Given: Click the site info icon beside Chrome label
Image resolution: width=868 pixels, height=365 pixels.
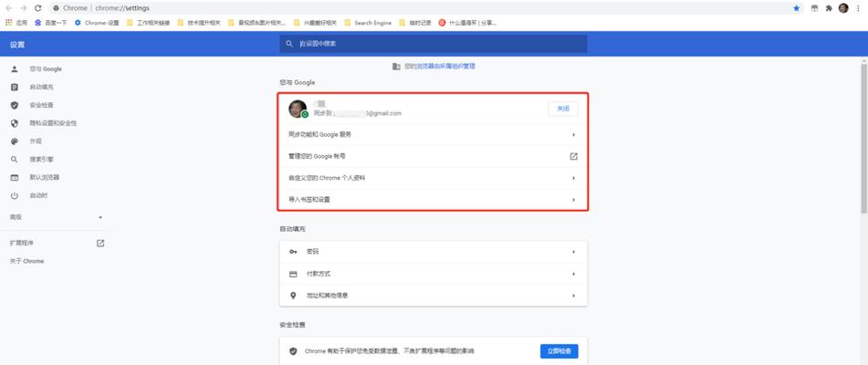Looking at the screenshot, I should point(56,8).
